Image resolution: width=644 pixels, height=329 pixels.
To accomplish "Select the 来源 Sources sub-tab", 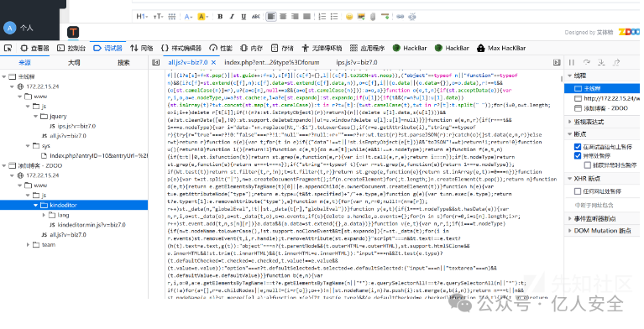I will (x=24, y=62).
